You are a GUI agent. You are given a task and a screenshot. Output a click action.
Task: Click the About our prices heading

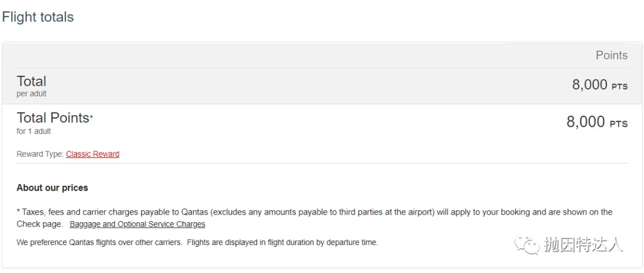(x=52, y=188)
